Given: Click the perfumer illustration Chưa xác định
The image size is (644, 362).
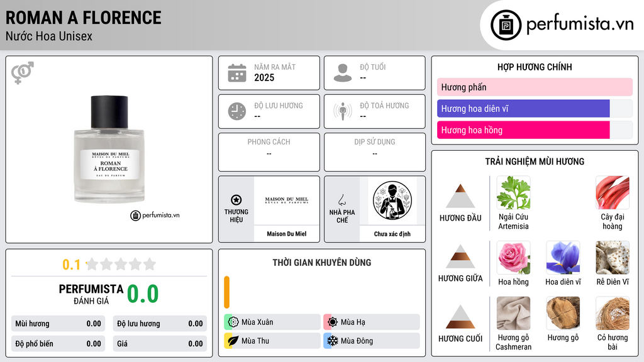Looking at the screenshot, I should pos(392,200).
